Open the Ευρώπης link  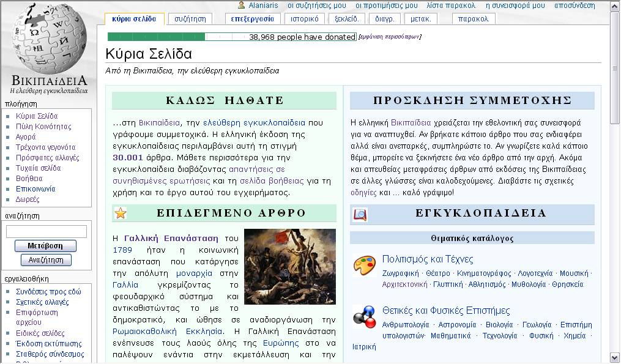(281, 343)
